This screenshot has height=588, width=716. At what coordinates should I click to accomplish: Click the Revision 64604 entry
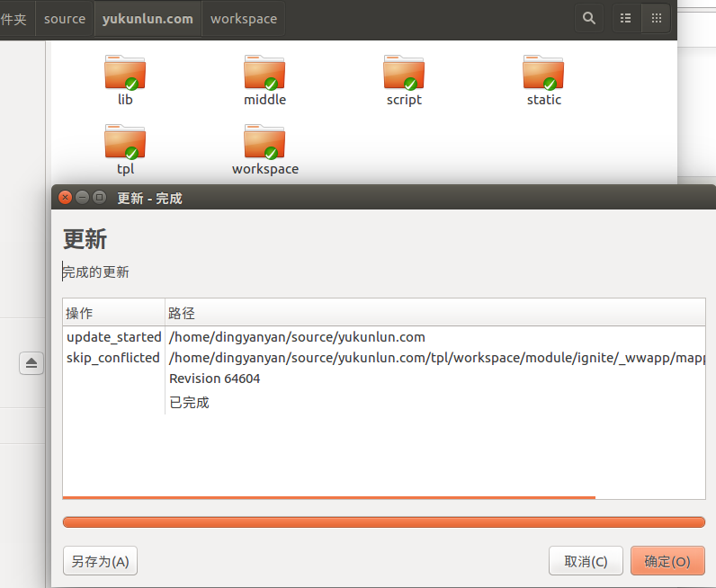coord(215,379)
